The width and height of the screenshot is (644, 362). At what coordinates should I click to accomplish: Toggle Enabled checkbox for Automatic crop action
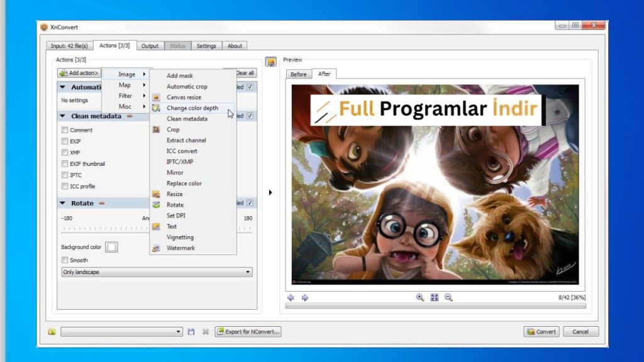(250, 87)
